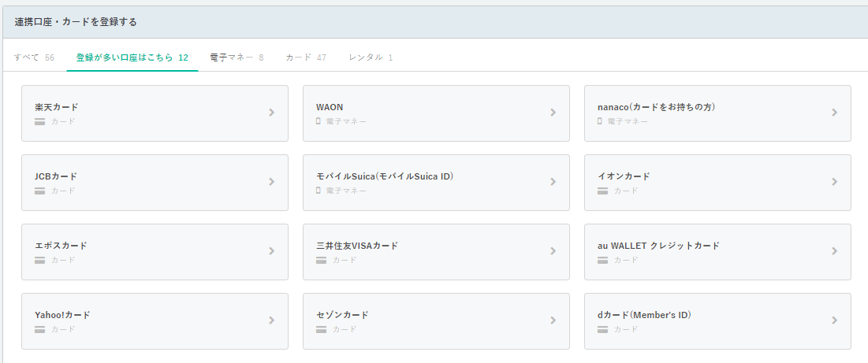Open the カード 47 tab

pos(306,57)
